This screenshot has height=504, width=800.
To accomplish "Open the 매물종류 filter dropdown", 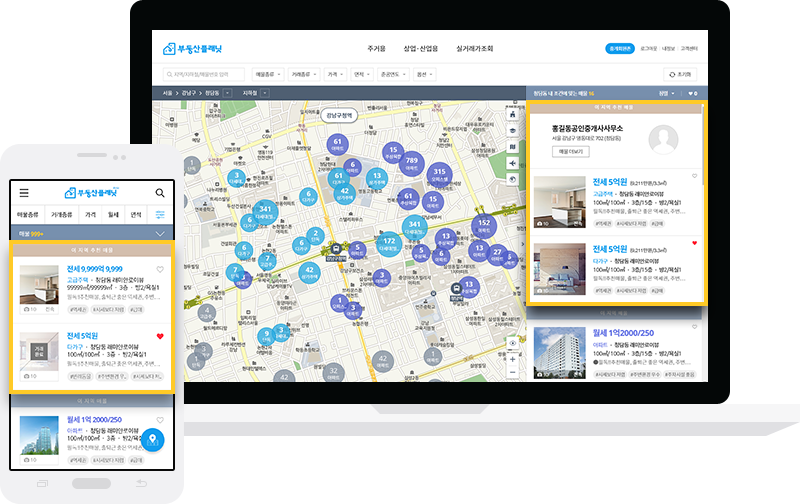I will coord(267,74).
